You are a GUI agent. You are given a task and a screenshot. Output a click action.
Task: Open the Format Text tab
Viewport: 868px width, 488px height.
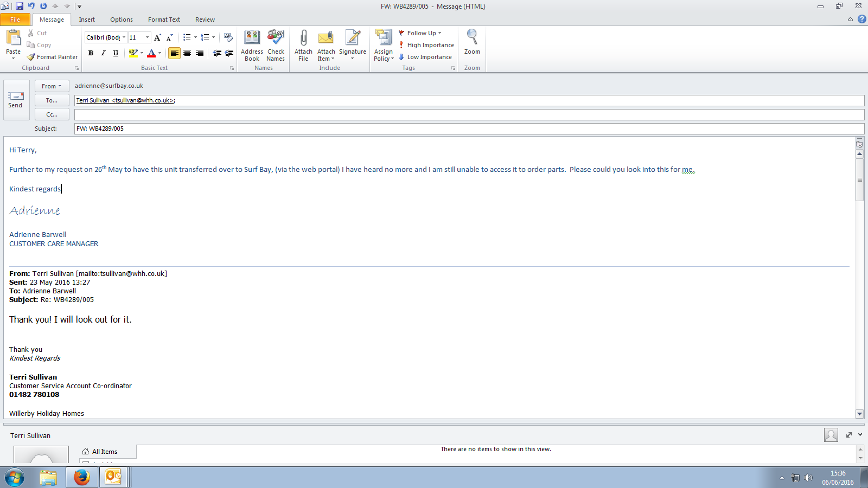pos(164,20)
